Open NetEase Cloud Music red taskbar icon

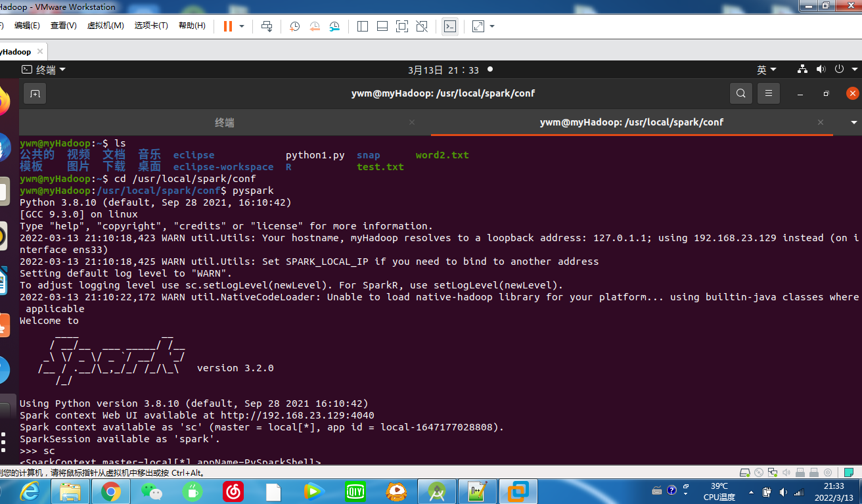233,491
